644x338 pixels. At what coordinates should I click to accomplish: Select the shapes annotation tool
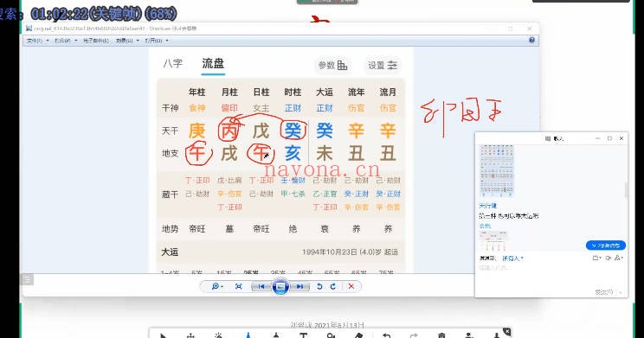[331, 335]
